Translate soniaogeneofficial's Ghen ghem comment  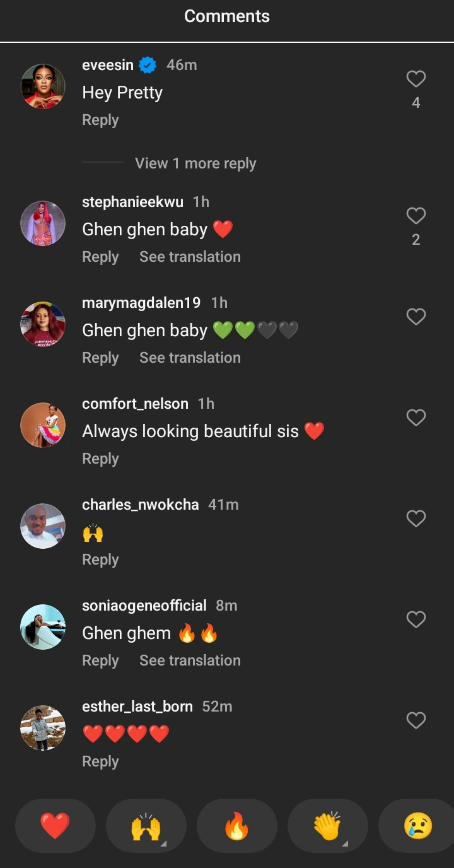[190, 660]
